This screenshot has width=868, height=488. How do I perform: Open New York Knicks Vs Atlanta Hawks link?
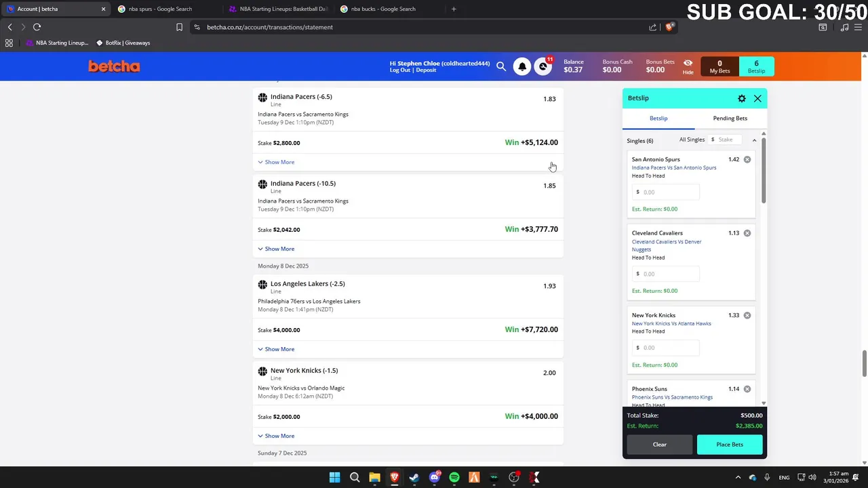tap(671, 323)
